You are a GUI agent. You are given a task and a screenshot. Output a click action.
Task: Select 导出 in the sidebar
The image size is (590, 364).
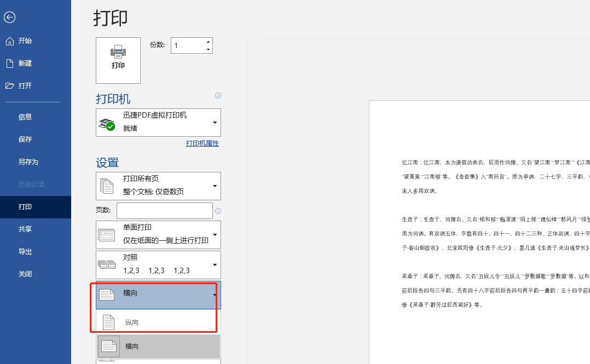pyautogui.click(x=25, y=251)
